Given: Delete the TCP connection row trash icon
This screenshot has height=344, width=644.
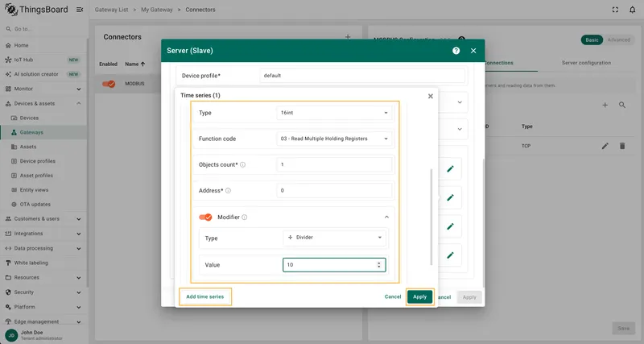Looking at the screenshot, I should (x=622, y=146).
